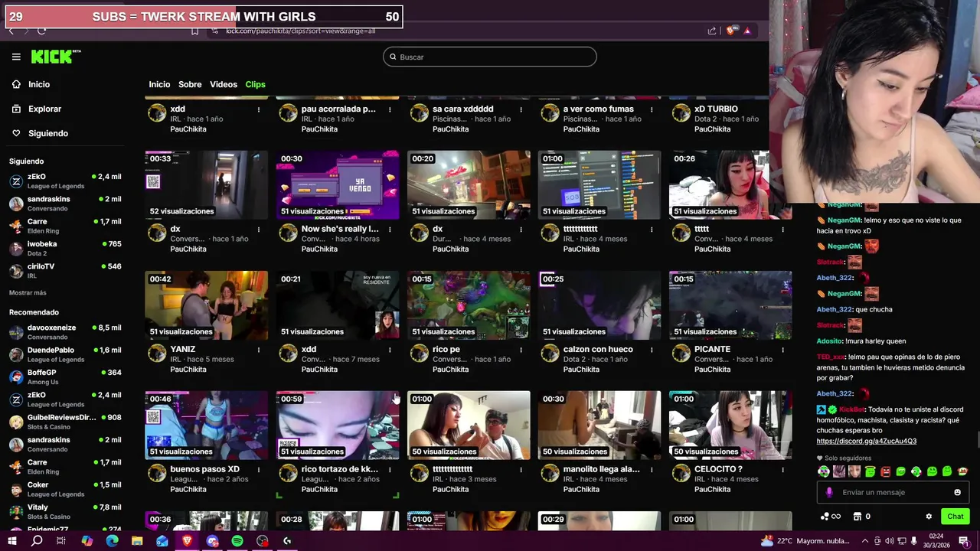The image size is (980, 551).
Task: Click the Inicio sidebar home icon
Action: 16,84
